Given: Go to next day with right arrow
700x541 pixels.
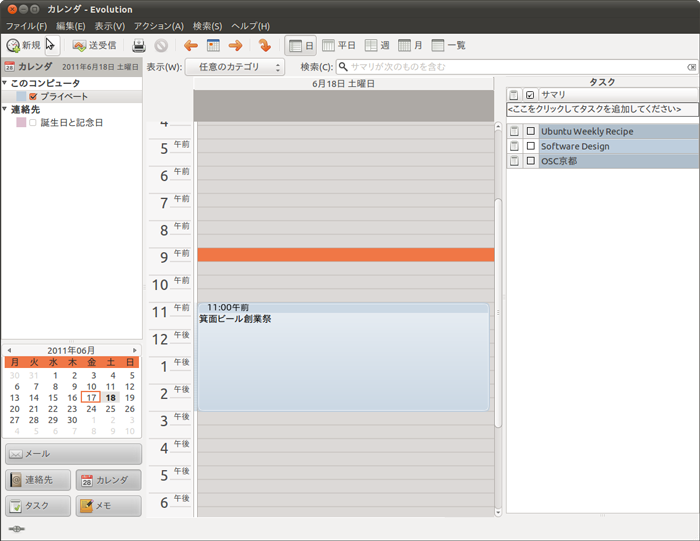Looking at the screenshot, I should pos(235,45).
